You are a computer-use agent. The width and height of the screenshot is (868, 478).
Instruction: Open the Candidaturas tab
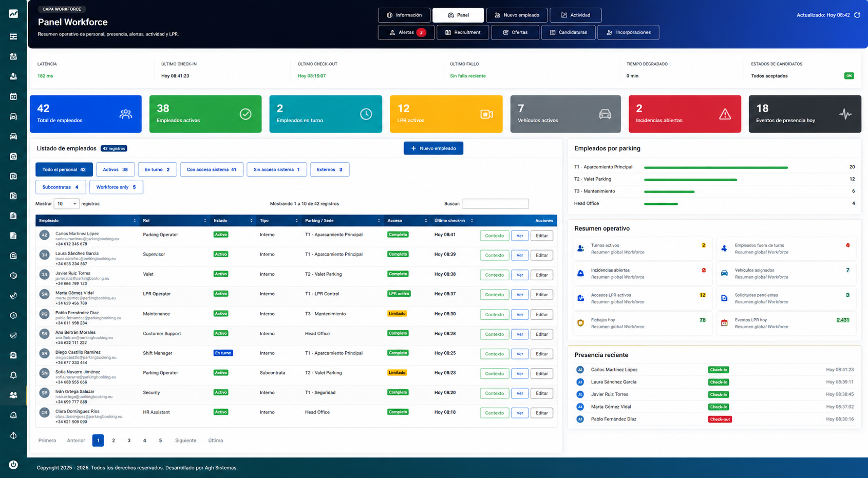[568, 32]
